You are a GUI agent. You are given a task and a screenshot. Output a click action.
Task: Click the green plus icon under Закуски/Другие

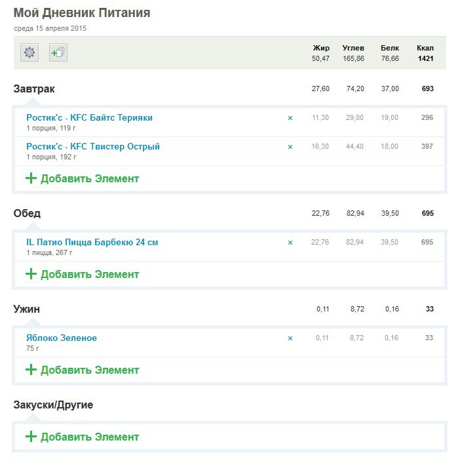click(31, 437)
